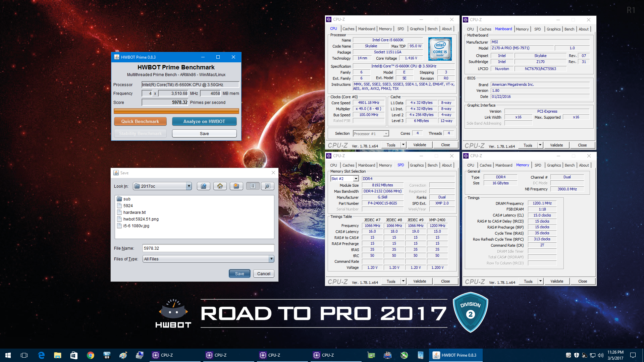The width and height of the screenshot is (644, 362).
Task: Open About tab in CPU-Z Memory window
Action: pyautogui.click(x=584, y=165)
